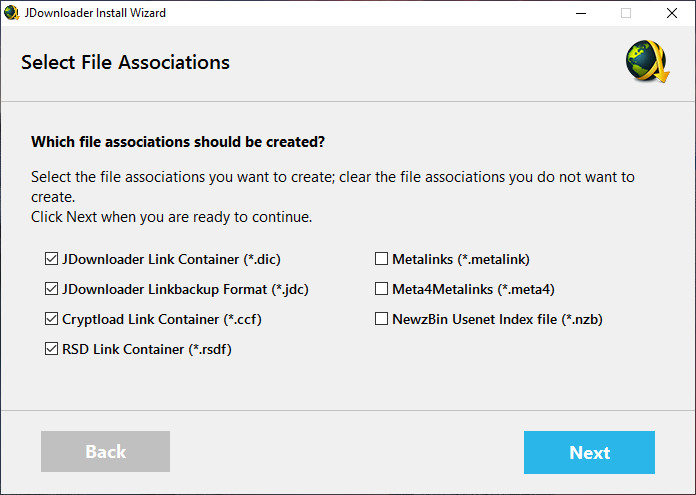The image size is (696, 495).
Task: Click the grey Back button
Action: [105, 452]
